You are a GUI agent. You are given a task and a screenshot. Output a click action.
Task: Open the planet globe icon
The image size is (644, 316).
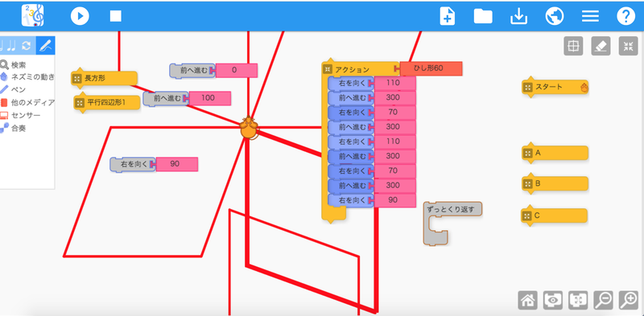pos(555,16)
